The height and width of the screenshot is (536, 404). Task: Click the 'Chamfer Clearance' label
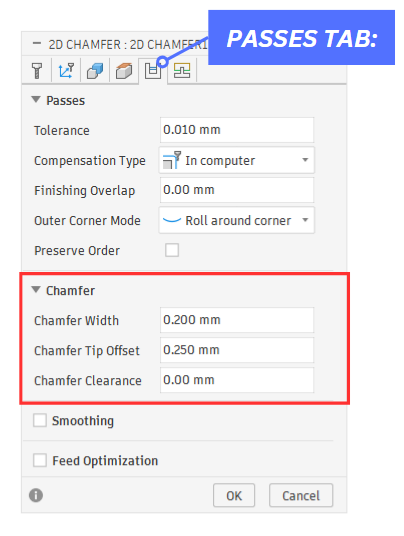tap(88, 381)
